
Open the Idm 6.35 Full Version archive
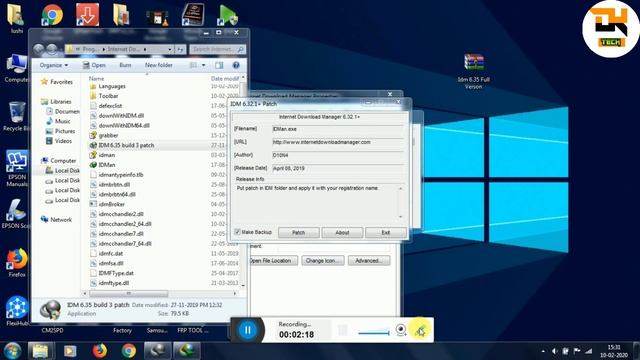tap(473, 71)
